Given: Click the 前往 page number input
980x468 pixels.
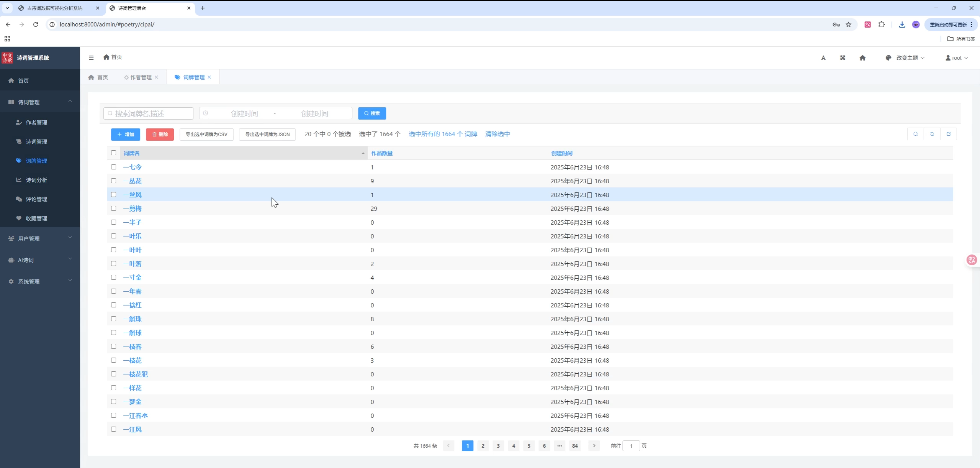Looking at the screenshot, I should click(631, 446).
